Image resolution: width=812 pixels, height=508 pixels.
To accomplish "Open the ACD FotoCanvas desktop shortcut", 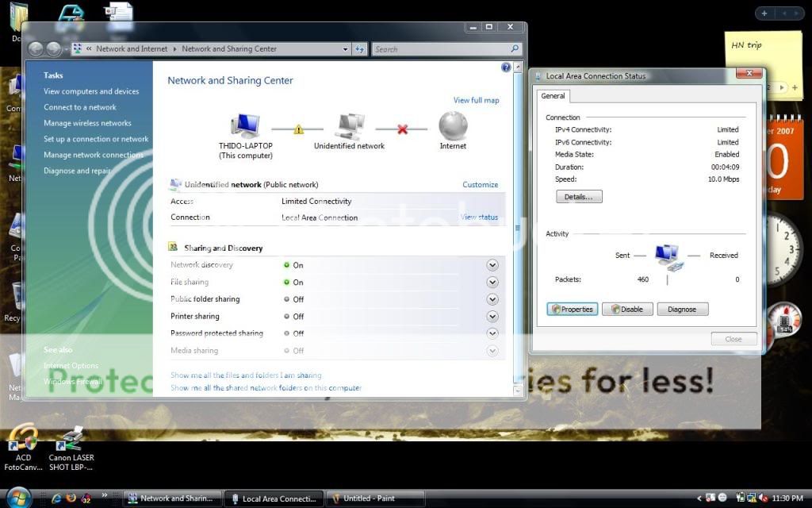I will (23, 448).
